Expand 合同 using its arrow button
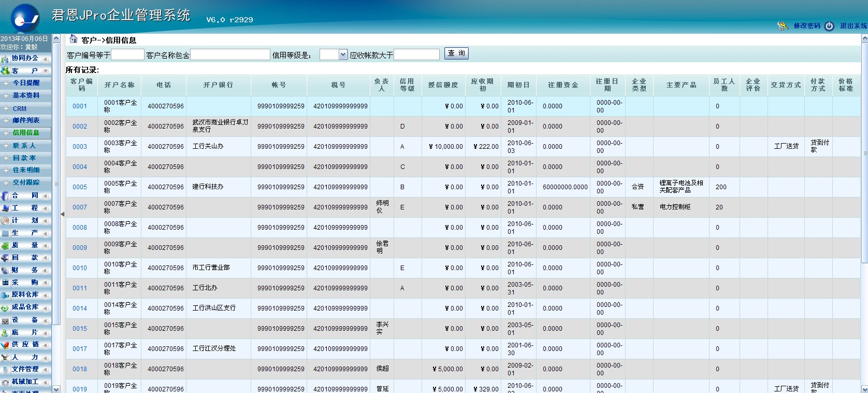The image size is (868, 393). (46, 195)
